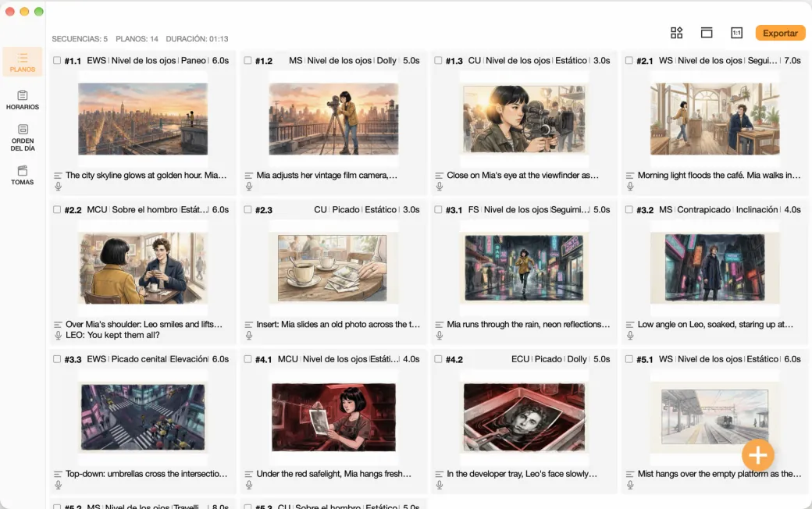Select checkbox for shot #3.1
812x509 pixels.
click(438, 210)
